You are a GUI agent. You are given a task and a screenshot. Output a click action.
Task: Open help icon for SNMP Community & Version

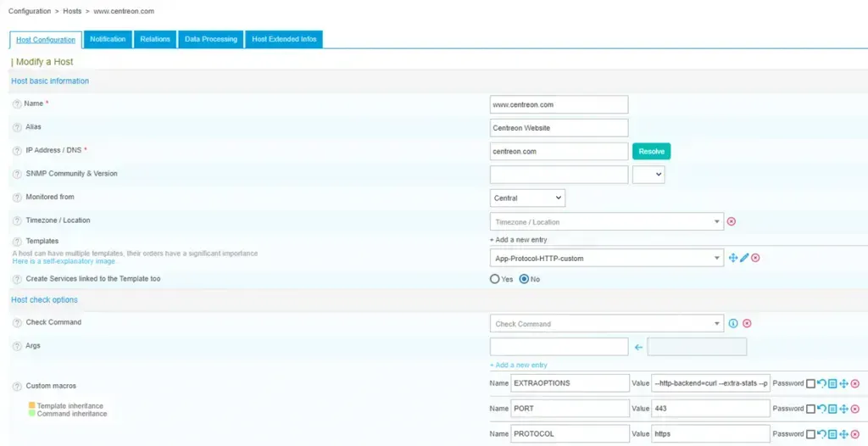pos(17,174)
